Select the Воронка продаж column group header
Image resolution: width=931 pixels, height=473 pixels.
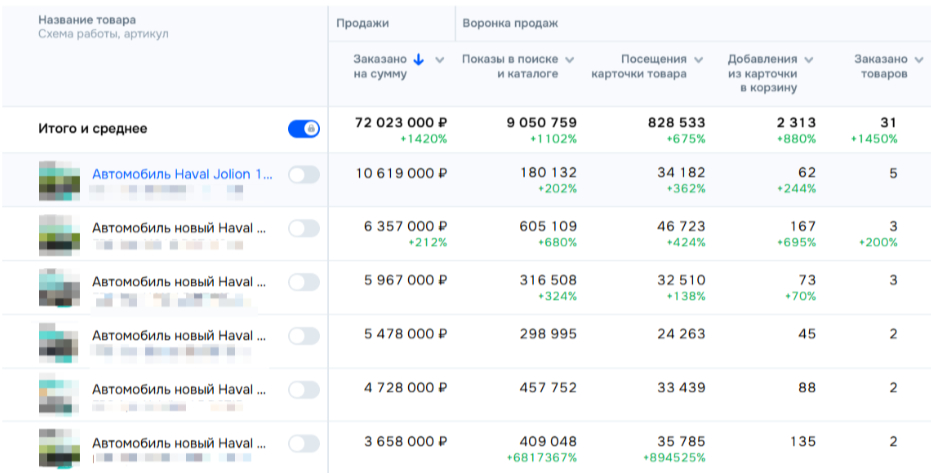(x=510, y=22)
